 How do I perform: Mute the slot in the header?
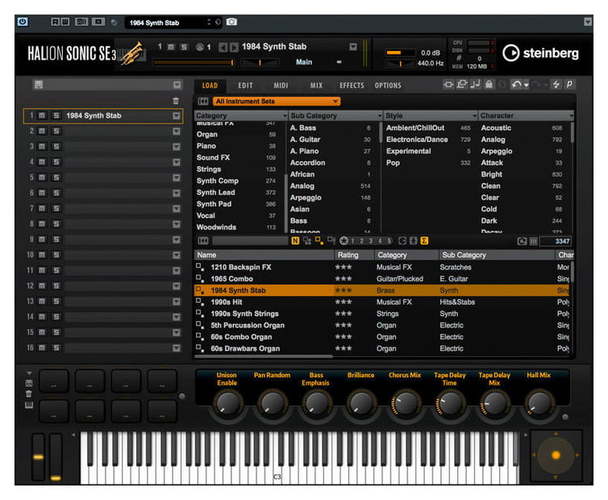[x=171, y=47]
